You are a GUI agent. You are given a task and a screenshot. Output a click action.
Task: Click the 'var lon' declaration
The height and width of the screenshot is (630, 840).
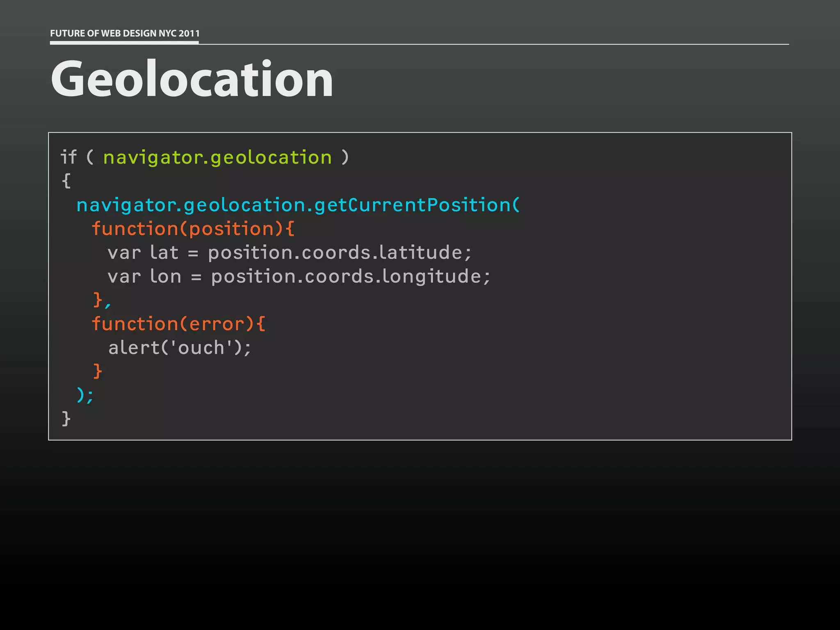coord(144,276)
